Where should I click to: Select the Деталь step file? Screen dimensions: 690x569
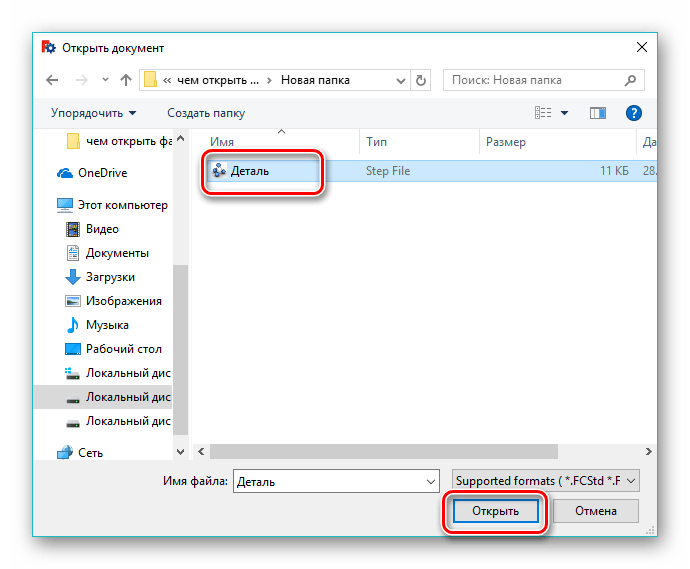(x=250, y=171)
